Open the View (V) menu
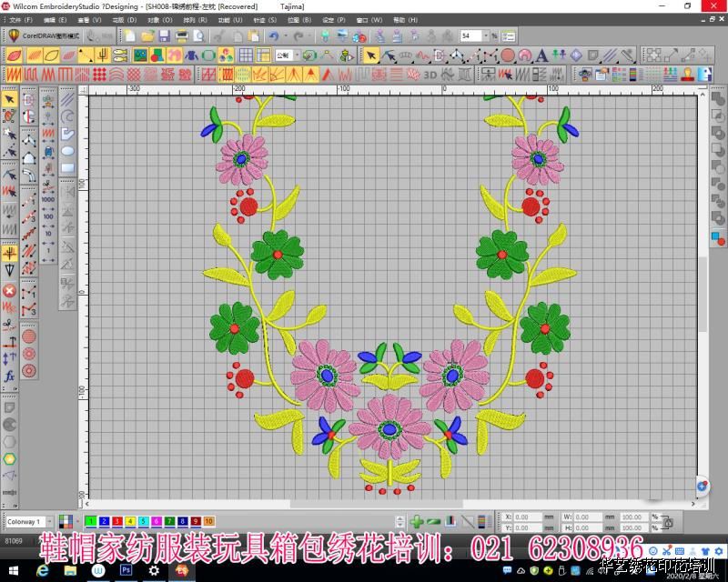The height and width of the screenshot is (582, 728). pyautogui.click(x=89, y=20)
